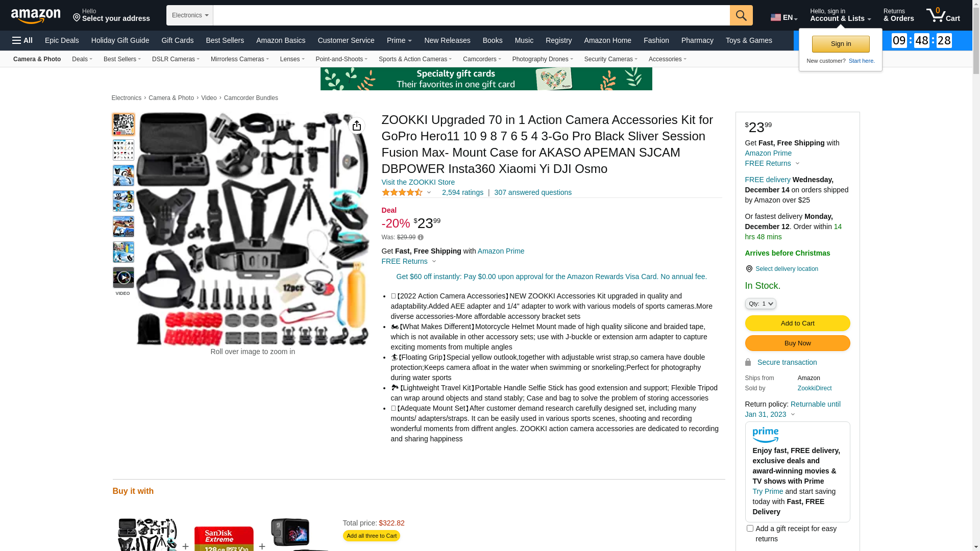The height and width of the screenshot is (551, 980).
Task: Open the shopping cart icon
Action: 943,15
